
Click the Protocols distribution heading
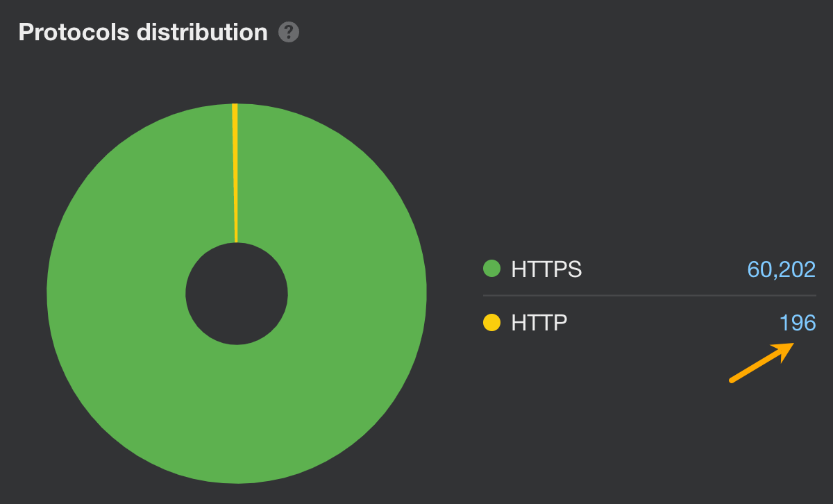click(x=142, y=31)
